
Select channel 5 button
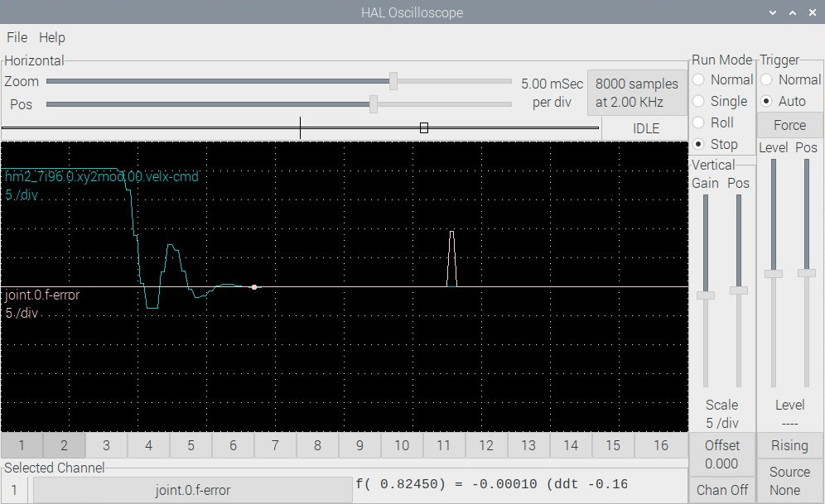coord(191,445)
